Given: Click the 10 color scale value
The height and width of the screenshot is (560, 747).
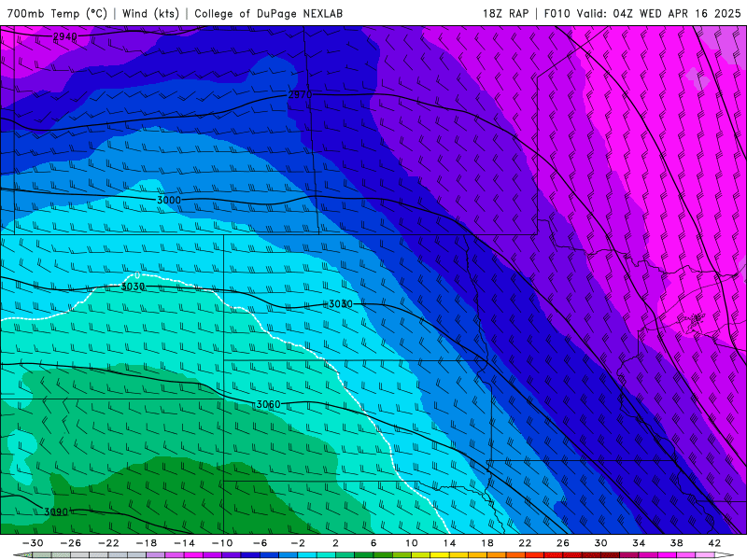Looking at the screenshot, I should [x=412, y=543].
